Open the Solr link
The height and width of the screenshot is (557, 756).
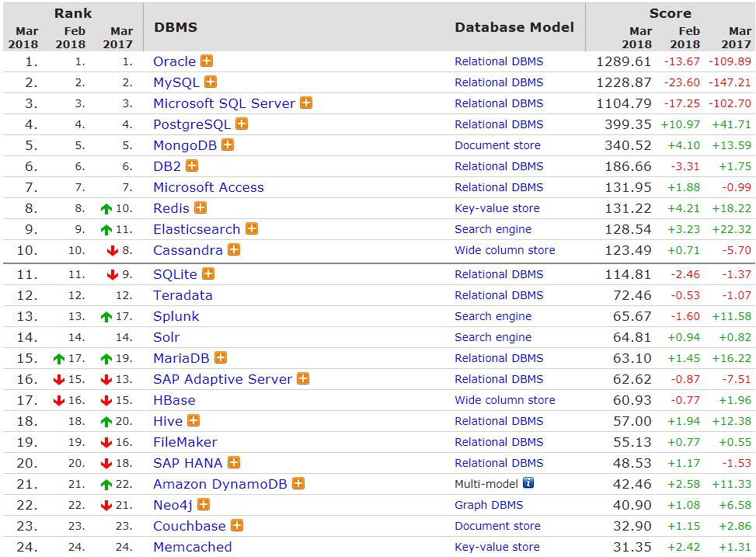(x=166, y=337)
